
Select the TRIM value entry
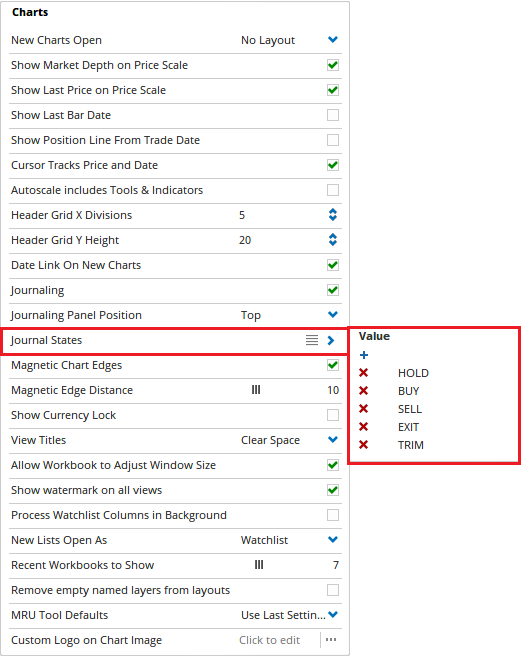(411, 445)
